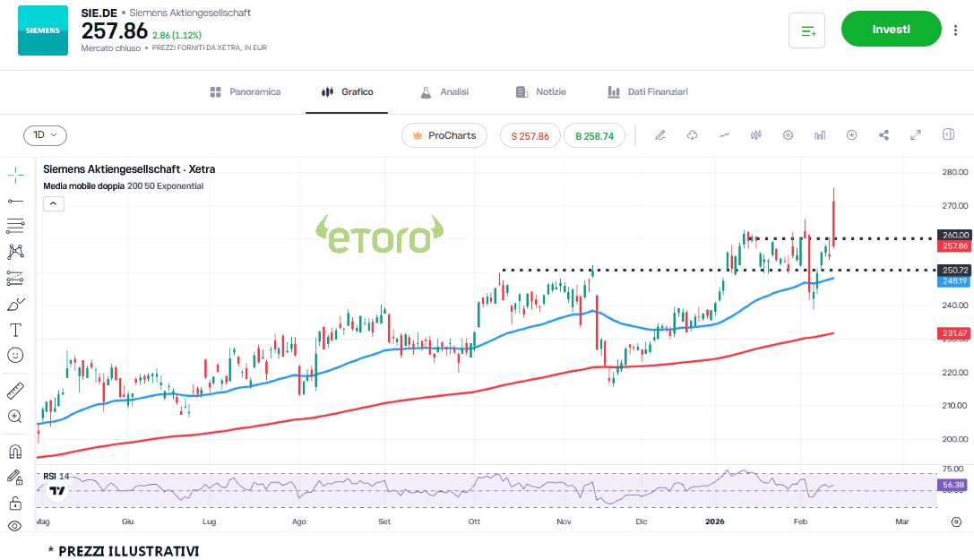Open the emoji sticker tool
This screenshot has width=974, height=560.
pos(15,356)
